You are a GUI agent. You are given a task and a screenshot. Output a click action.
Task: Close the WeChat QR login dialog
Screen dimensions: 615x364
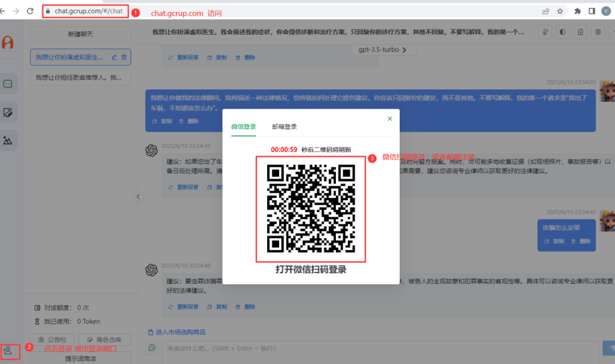[x=389, y=118]
